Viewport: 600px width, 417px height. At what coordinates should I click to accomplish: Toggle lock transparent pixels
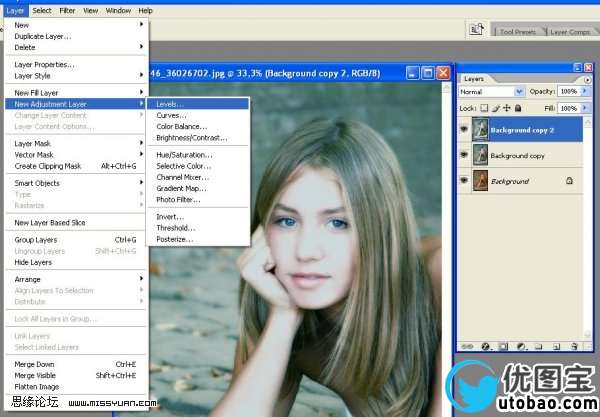point(484,108)
